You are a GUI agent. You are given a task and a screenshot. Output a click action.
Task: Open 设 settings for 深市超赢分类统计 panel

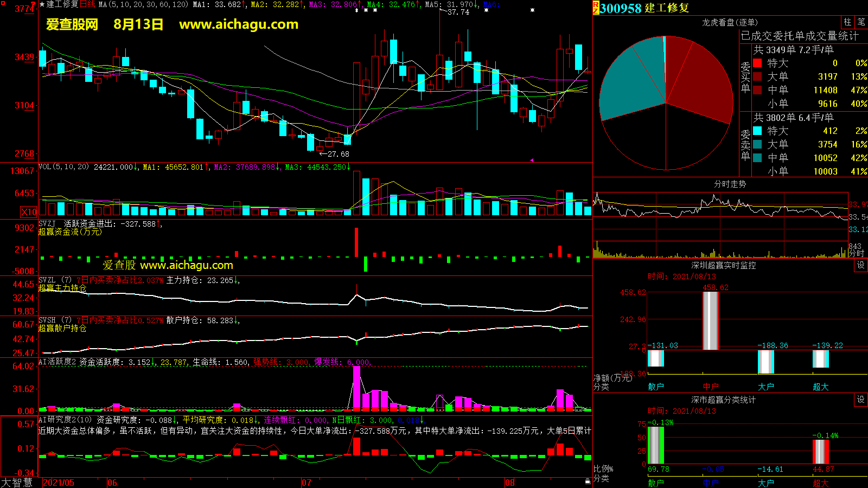pos(861,400)
